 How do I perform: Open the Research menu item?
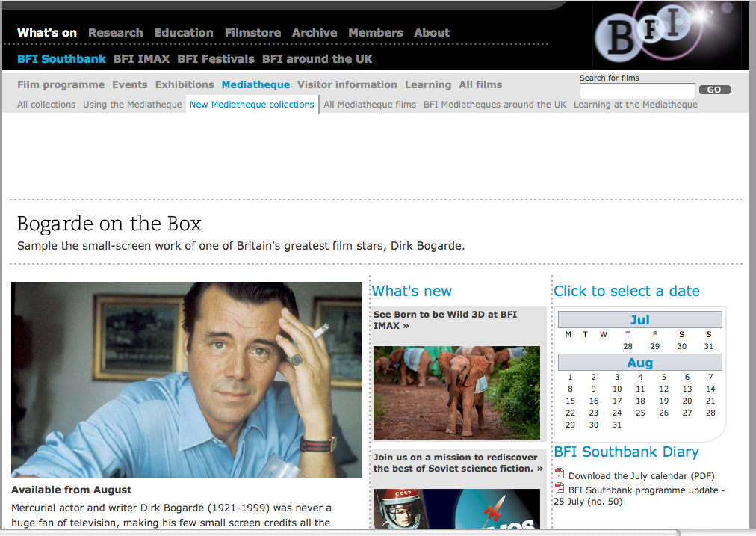coord(115,33)
